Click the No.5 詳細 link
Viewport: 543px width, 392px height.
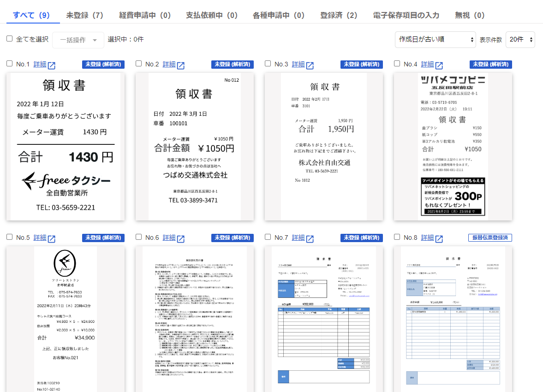coord(40,238)
